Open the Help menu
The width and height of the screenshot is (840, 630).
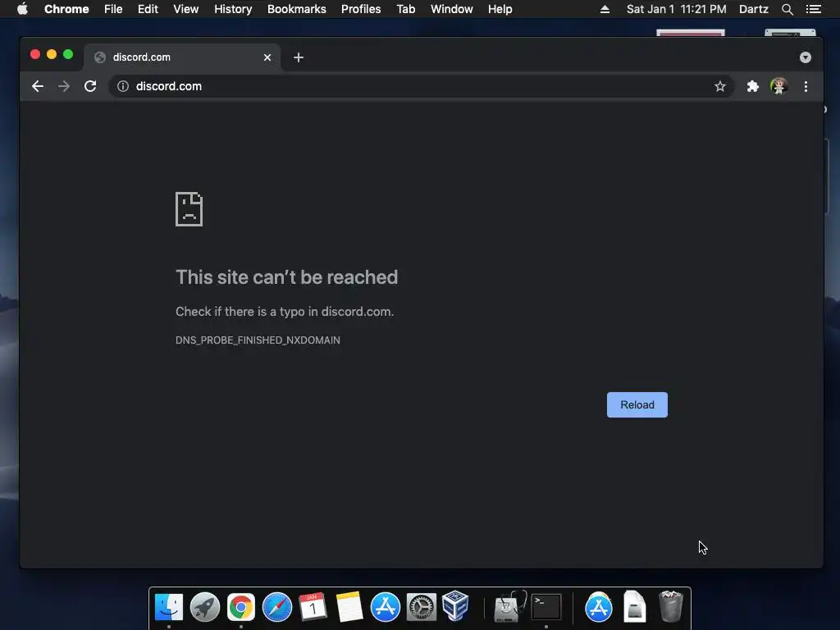pos(500,9)
